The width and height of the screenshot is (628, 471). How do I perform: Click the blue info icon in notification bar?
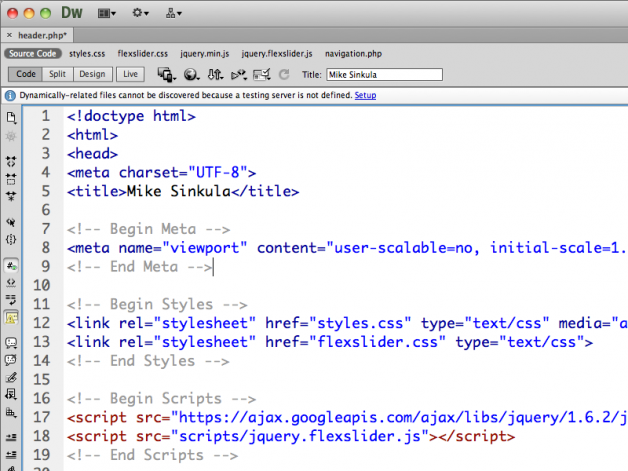10,96
